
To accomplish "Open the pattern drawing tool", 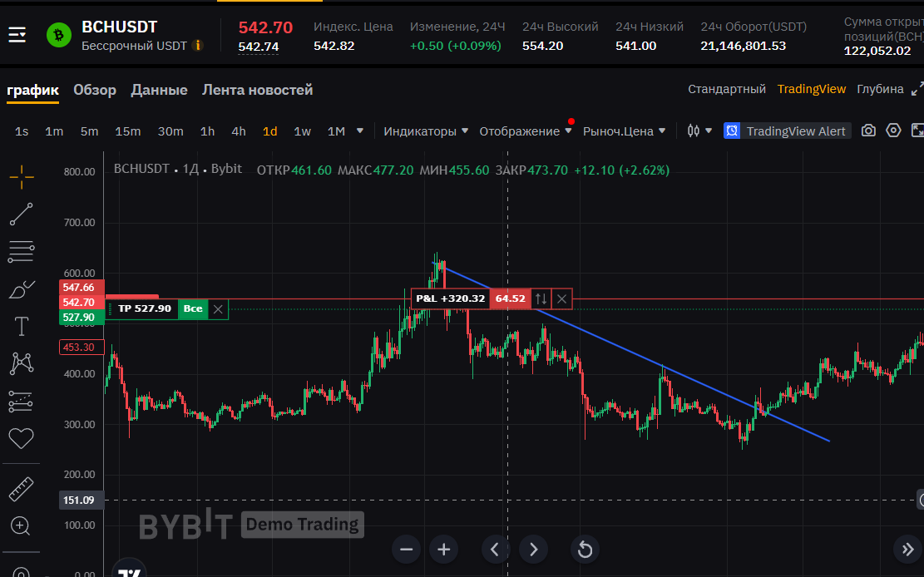I will pos(22,363).
